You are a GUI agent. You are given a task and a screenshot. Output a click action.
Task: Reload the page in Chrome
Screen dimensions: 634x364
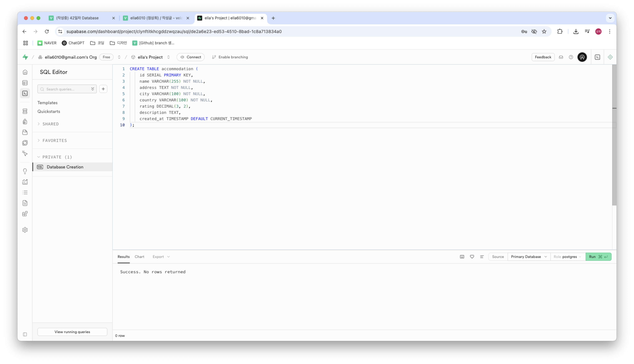point(47,32)
